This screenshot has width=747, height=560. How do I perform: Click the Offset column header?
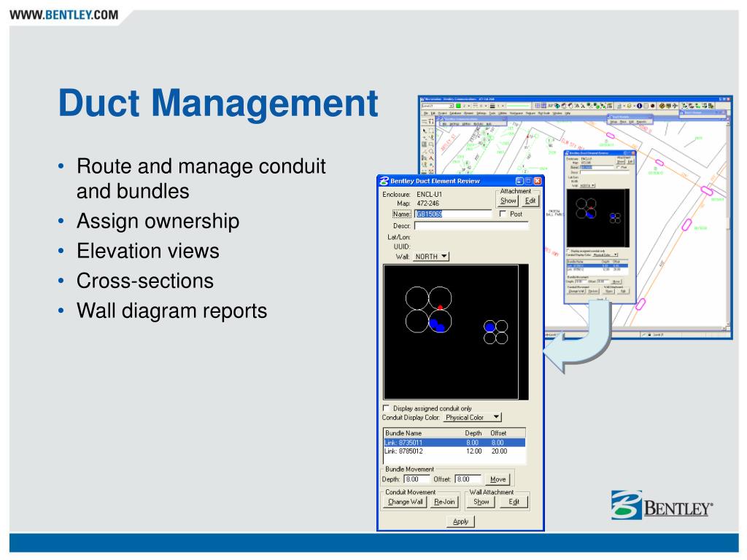[498, 433]
